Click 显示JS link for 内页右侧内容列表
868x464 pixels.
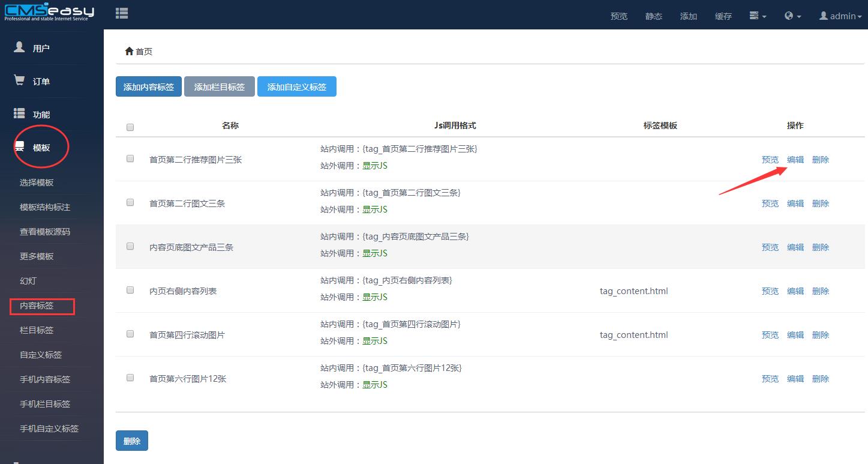pyautogui.click(x=374, y=297)
